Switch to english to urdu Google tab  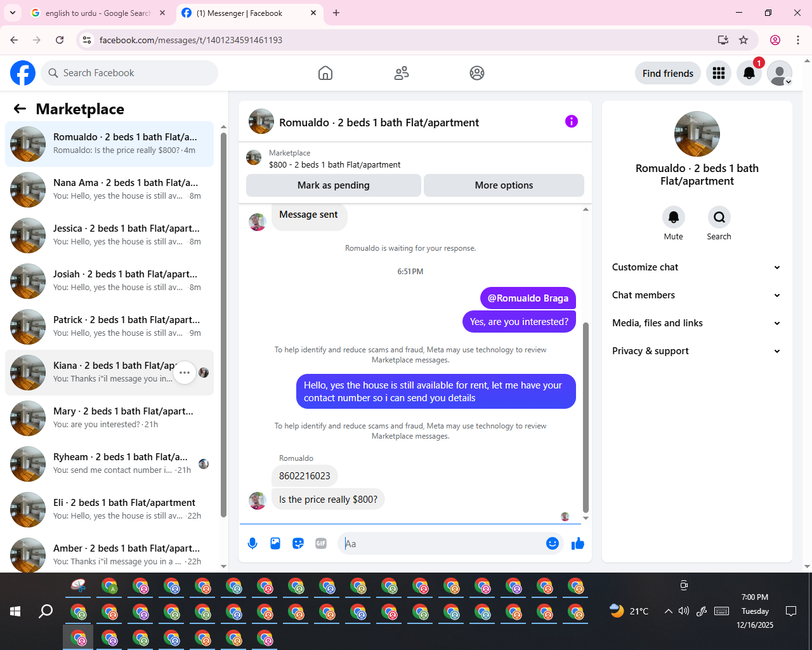coord(98,13)
